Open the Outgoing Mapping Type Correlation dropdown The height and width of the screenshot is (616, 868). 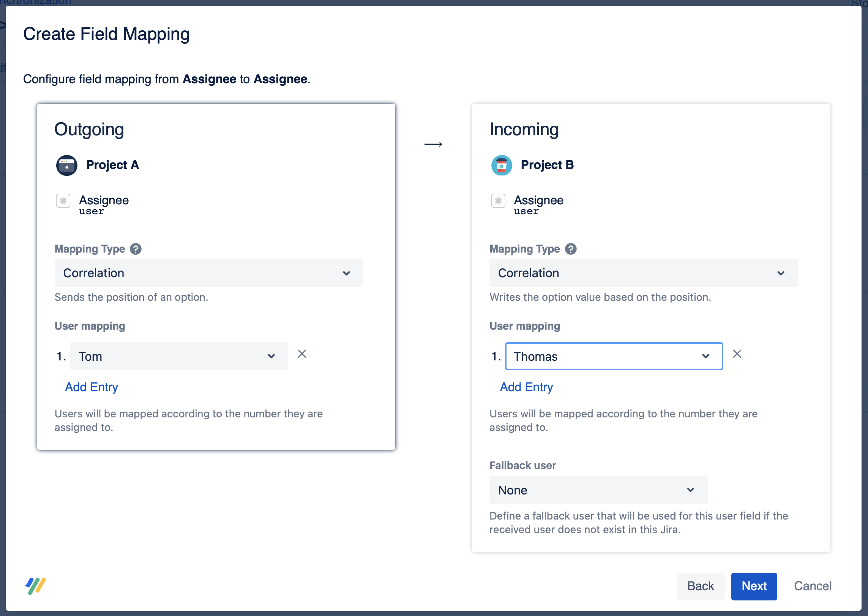(x=209, y=273)
